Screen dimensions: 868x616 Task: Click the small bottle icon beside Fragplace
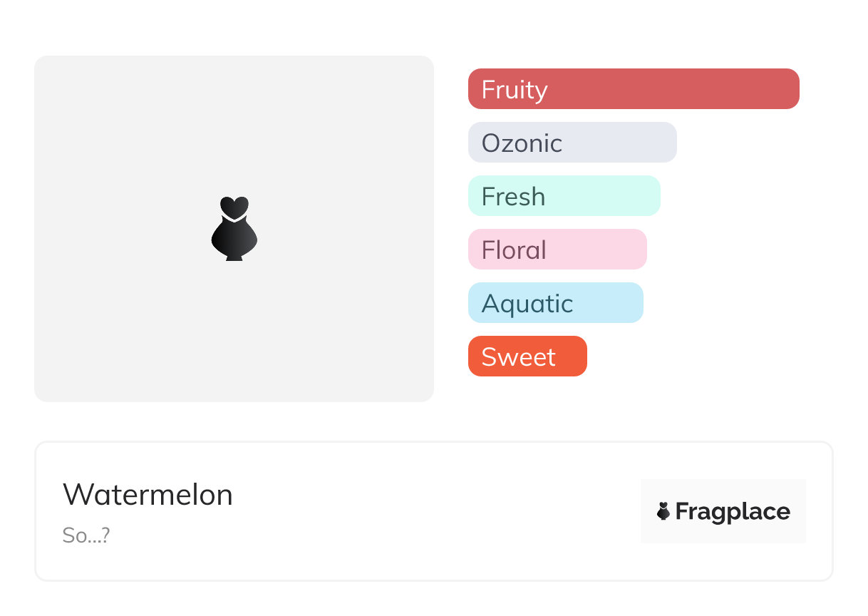tap(663, 511)
